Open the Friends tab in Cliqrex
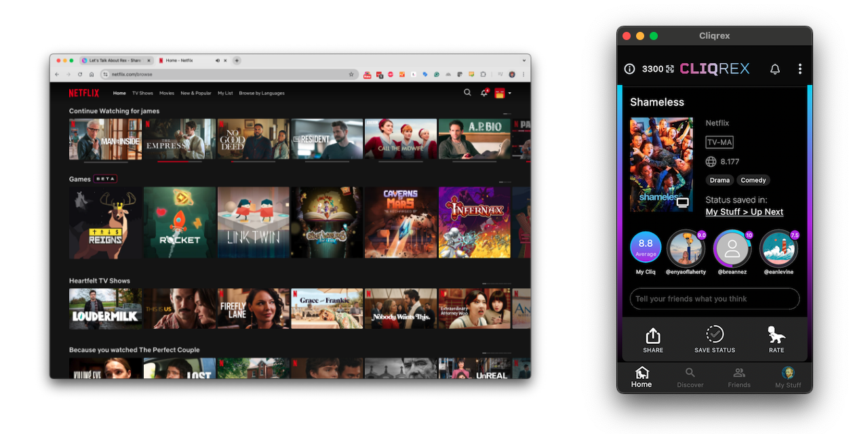This screenshot has width=868, height=434. pyautogui.click(x=739, y=378)
